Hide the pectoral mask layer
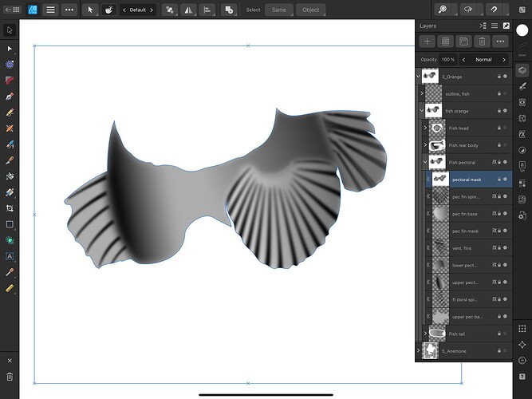This screenshot has width=532, height=399. coord(505,180)
